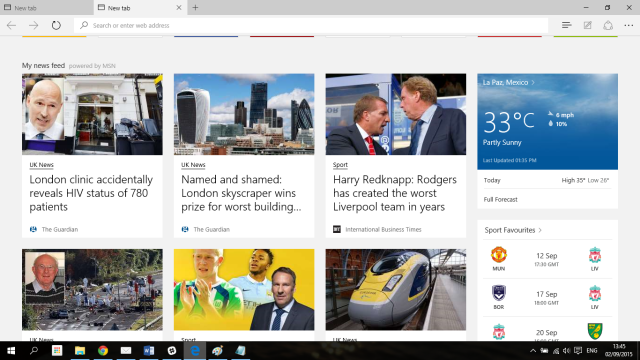640x360 pixels.
Task: Open Harry Redknapp Rodgers Liverpool headline
Action: (395, 193)
